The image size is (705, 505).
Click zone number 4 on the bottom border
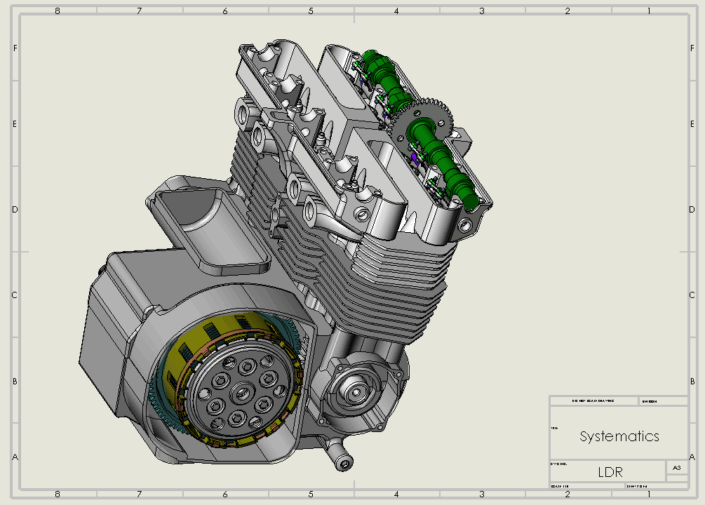pos(396,494)
